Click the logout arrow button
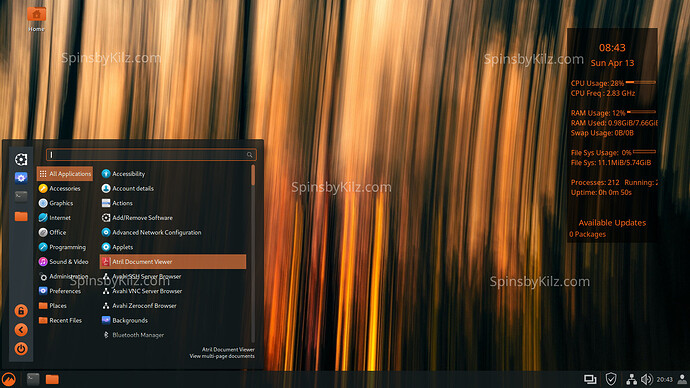 click(21, 329)
